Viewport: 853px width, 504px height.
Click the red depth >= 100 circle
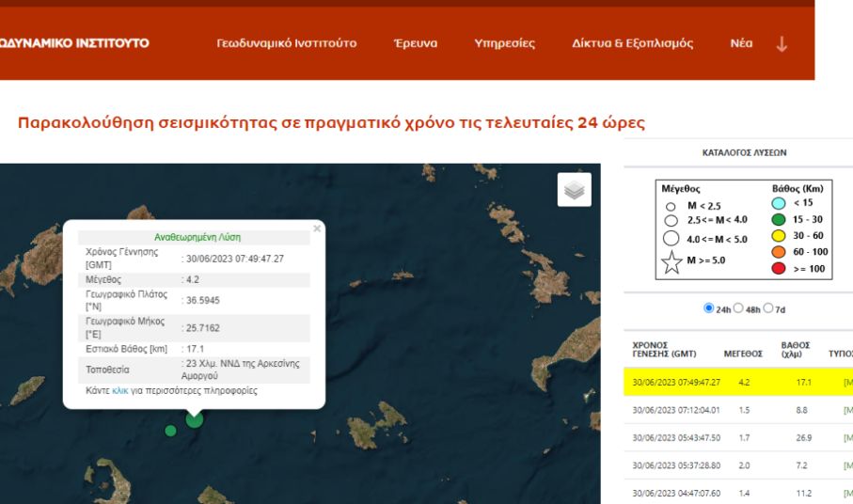click(x=779, y=268)
